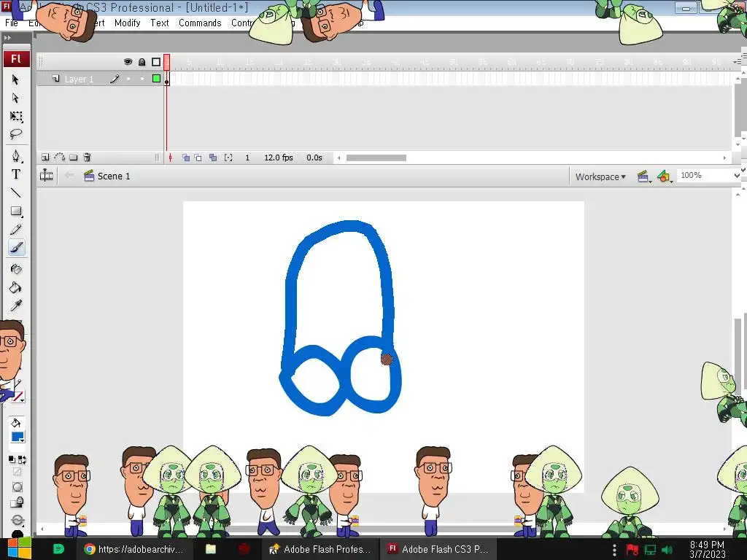Image resolution: width=747 pixels, height=560 pixels.
Task: Click the frame 1 playhead marker
Action: pos(167,62)
